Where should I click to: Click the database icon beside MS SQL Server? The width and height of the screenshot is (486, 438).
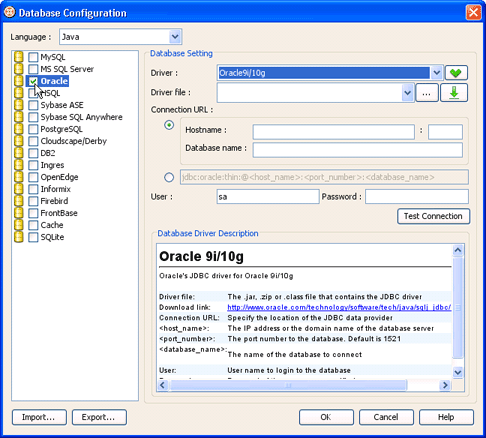19,69
